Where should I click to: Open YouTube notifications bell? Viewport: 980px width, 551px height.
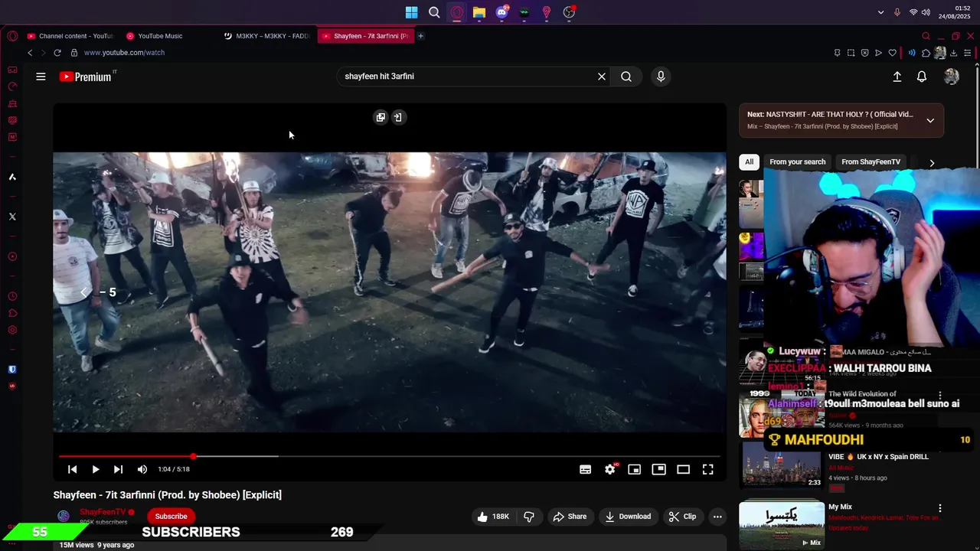click(x=922, y=77)
